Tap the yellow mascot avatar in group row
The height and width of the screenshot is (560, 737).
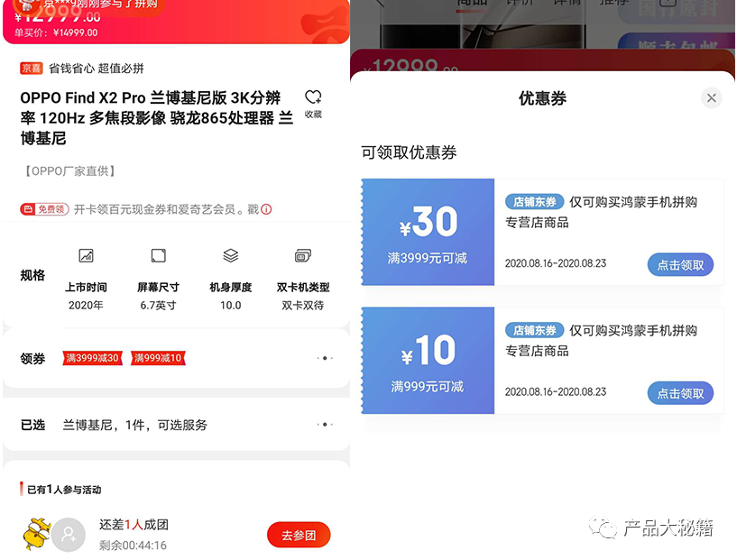coord(37,534)
